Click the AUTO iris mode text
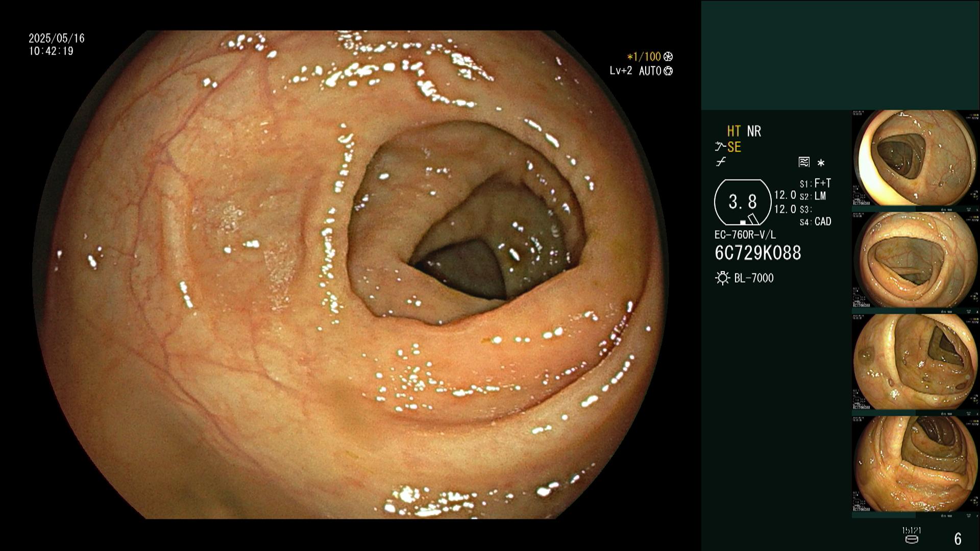Viewport: 980px width, 551px height. pos(650,71)
